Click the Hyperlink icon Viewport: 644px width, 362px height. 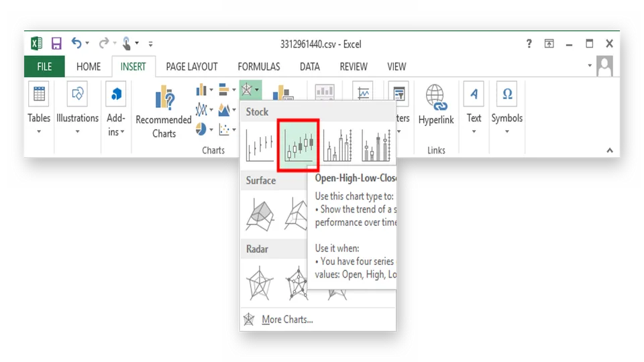(435, 98)
